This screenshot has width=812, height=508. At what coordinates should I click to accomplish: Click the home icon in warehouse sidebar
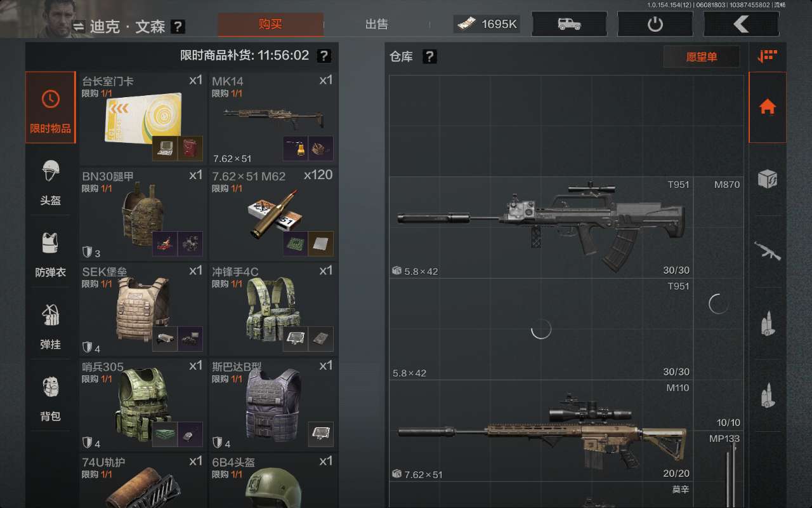pos(768,107)
